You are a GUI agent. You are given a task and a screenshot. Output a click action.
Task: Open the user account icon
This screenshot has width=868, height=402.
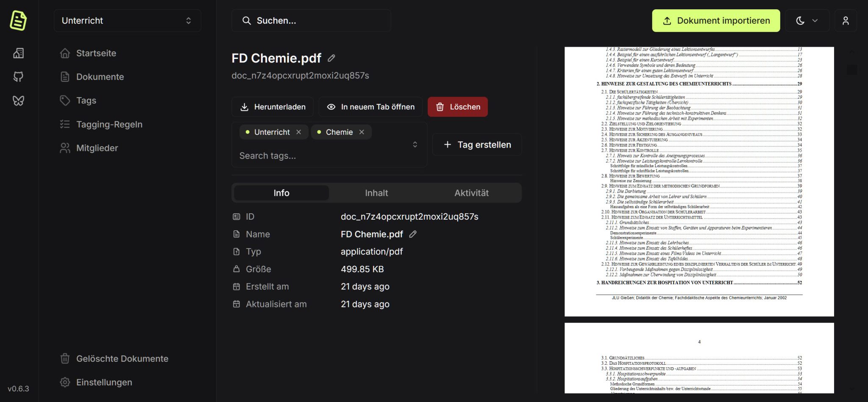coord(846,21)
